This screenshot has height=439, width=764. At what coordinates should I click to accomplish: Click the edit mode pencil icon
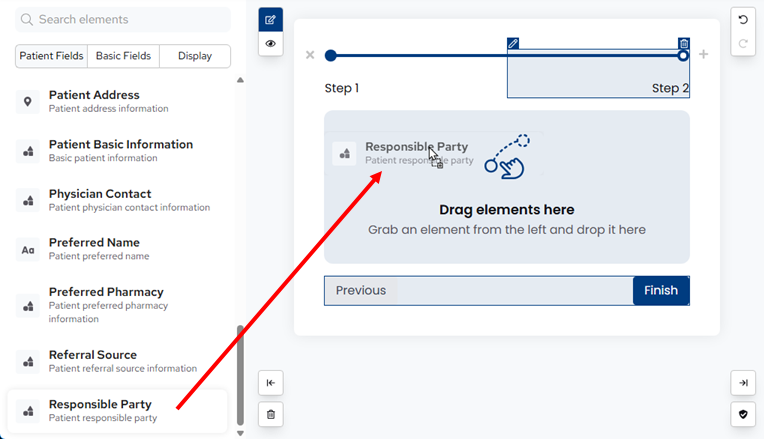tap(270, 20)
